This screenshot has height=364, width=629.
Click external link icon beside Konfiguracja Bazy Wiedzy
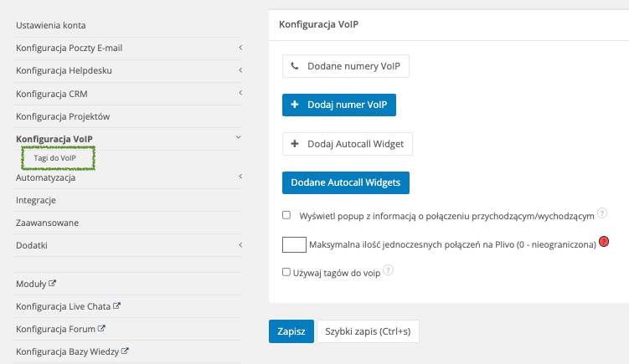125,351
